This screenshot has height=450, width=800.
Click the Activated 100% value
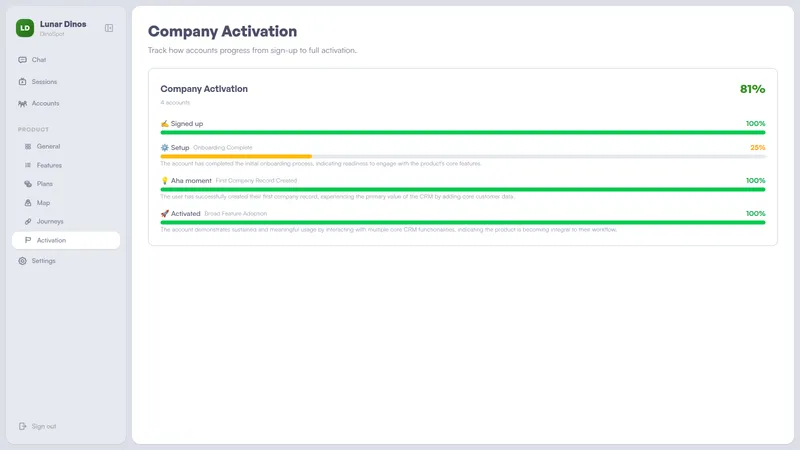(x=756, y=214)
